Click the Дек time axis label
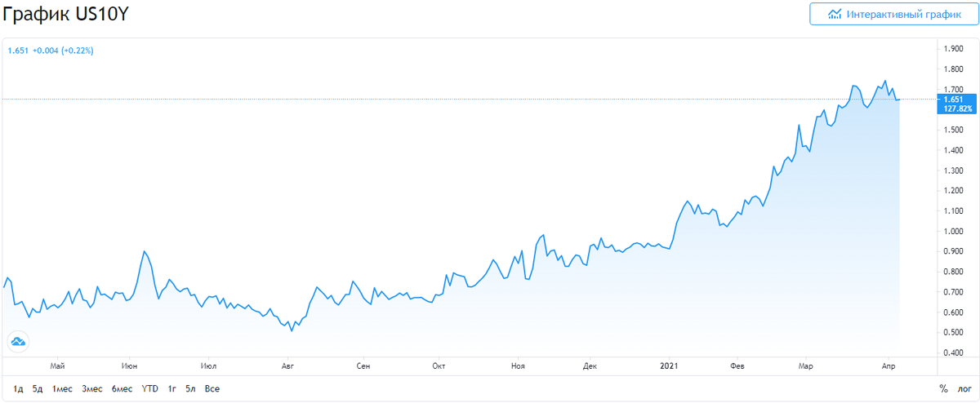980x403 pixels. point(590,366)
